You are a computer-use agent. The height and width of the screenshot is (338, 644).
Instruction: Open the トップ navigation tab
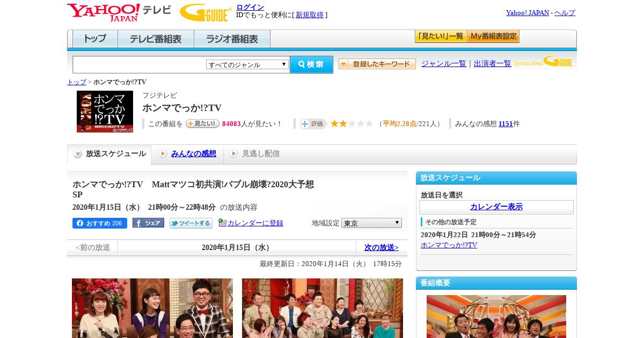(x=95, y=39)
